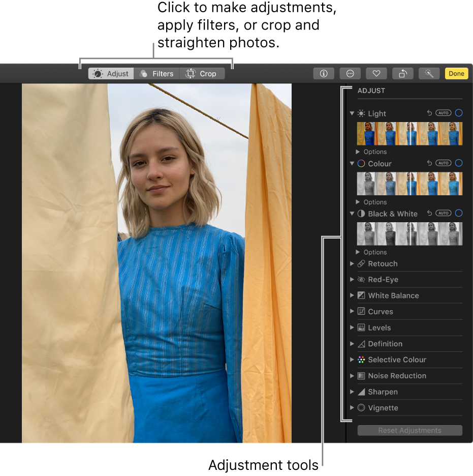Open the photo info with the (i) icon
Image resolution: width=473 pixels, height=476 pixels.
pyautogui.click(x=324, y=73)
